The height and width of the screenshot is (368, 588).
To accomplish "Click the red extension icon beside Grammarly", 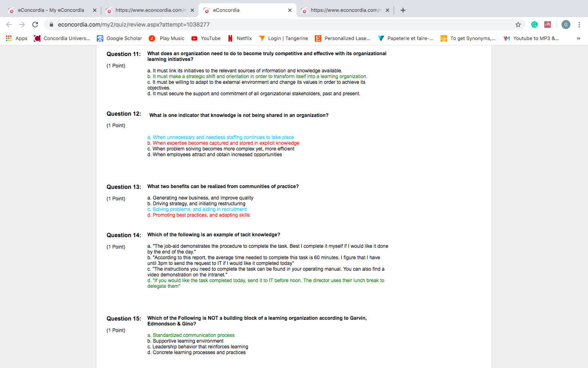I will point(548,25).
